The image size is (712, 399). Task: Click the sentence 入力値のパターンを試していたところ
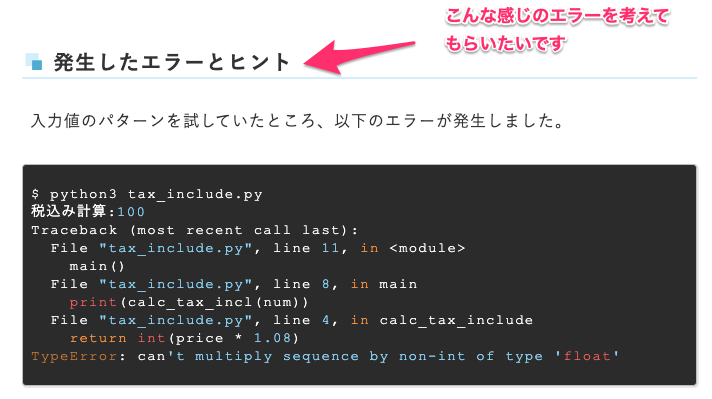click(x=297, y=121)
